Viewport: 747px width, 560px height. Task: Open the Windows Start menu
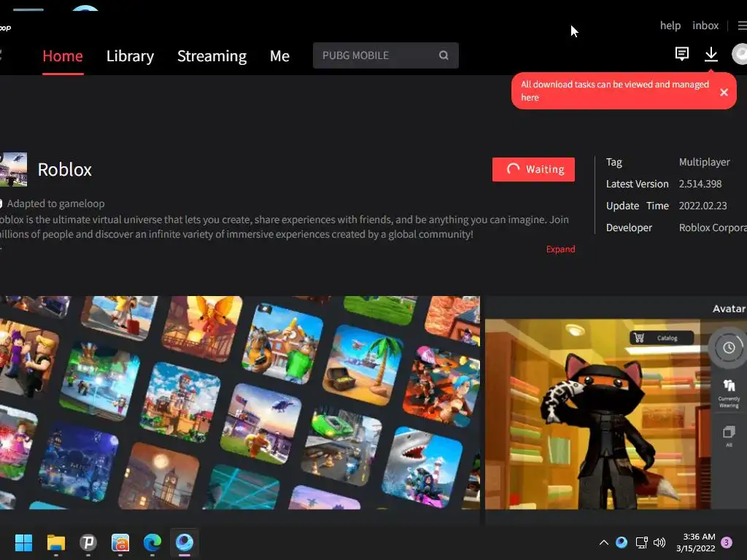[x=23, y=542]
